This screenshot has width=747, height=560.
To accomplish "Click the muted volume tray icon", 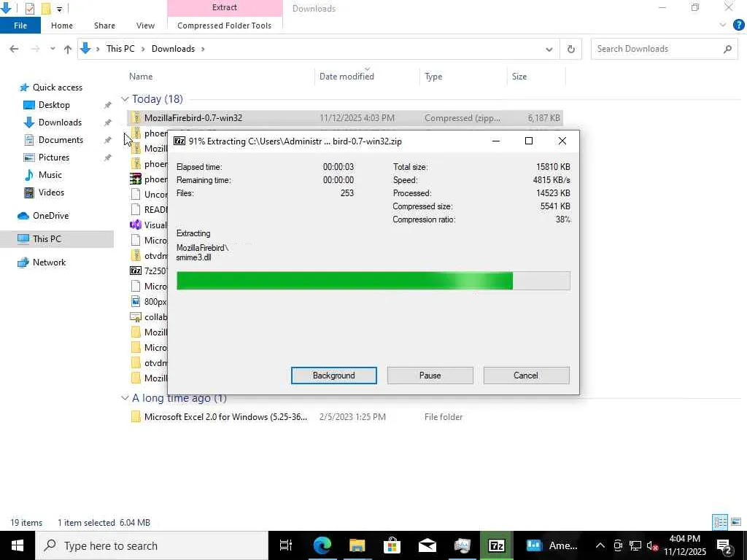I will click(652, 545).
